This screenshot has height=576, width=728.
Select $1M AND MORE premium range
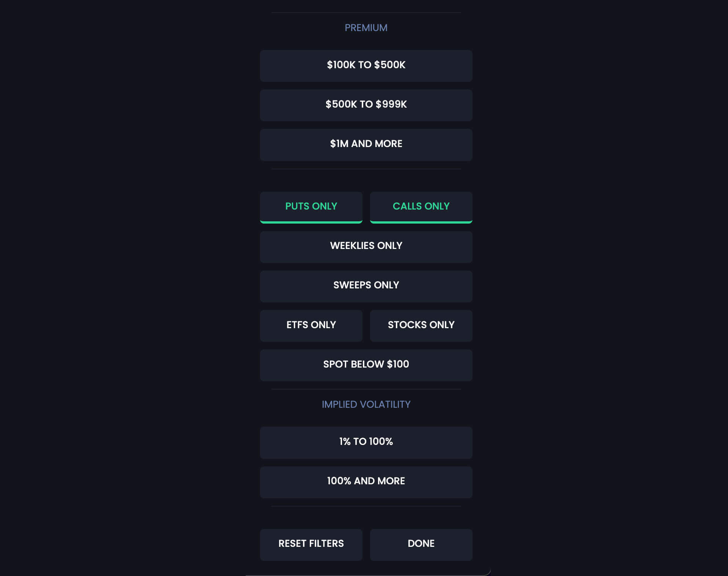[x=366, y=144]
